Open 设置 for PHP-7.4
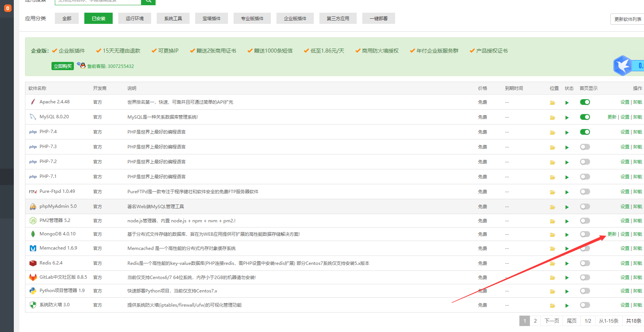The image size is (644, 332). pyautogui.click(x=625, y=132)
